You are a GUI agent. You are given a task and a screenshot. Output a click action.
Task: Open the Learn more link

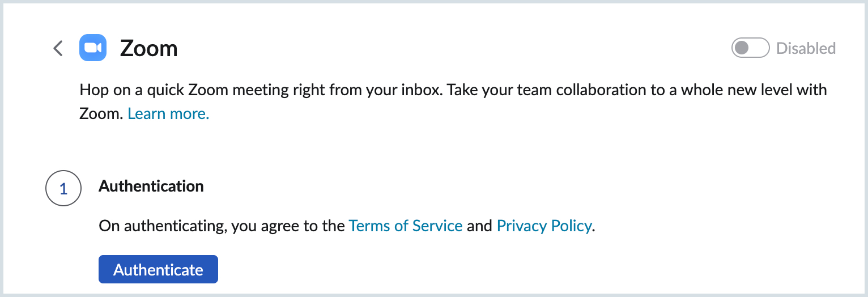tap(168, 114)
